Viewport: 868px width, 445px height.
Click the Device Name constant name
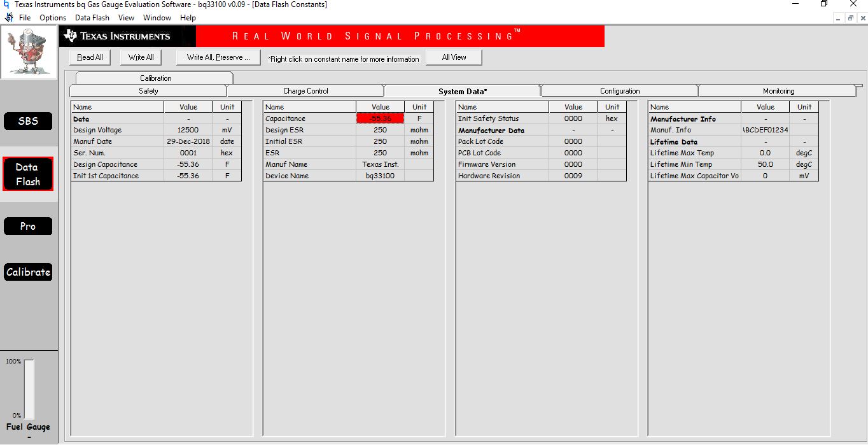[309, 176]
